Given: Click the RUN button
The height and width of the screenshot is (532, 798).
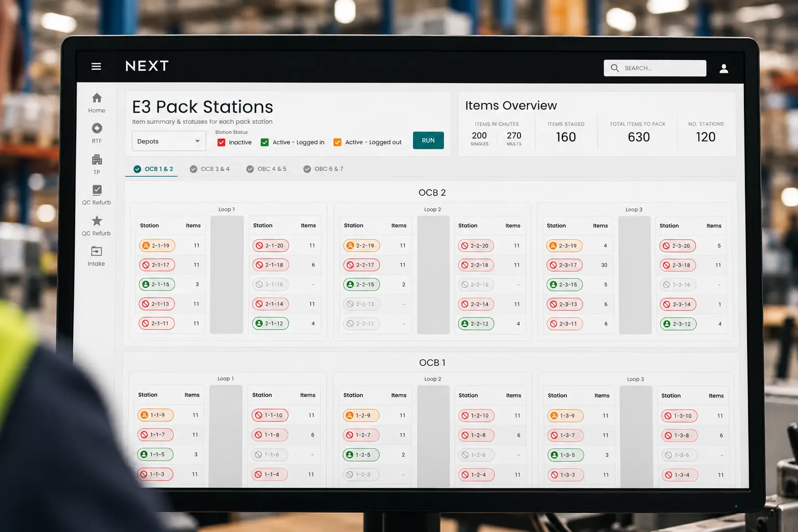Looking at the screenshot, I should (x=428, y=141).
